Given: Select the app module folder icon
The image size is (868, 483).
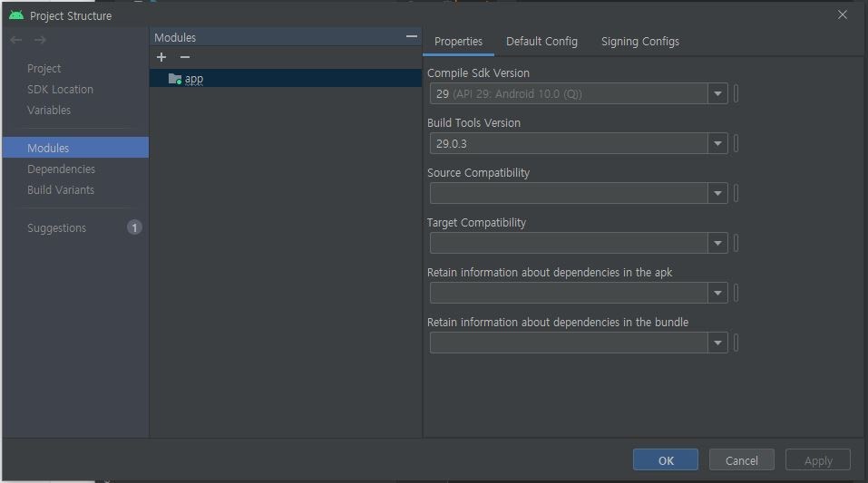Looking at the screenshot, I should click(x=175, y=79).
